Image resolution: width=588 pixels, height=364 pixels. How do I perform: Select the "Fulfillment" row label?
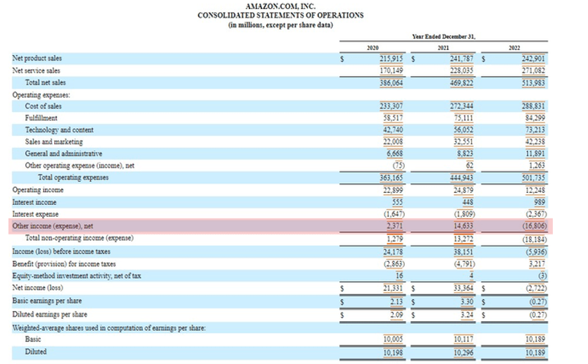42,118
